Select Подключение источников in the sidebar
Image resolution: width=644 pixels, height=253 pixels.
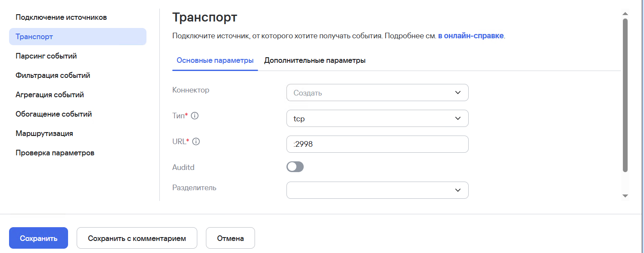click(61, 17)
